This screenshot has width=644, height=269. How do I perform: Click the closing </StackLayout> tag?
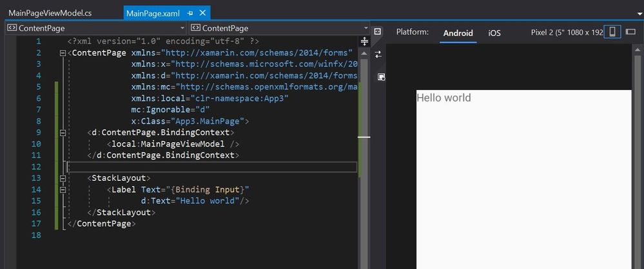click(x=121, y=212)
